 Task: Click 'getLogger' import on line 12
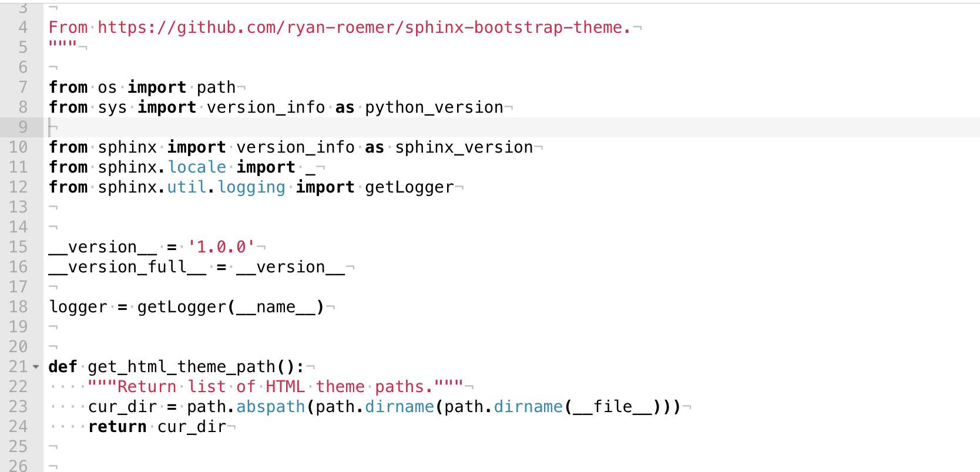point(410,187)
